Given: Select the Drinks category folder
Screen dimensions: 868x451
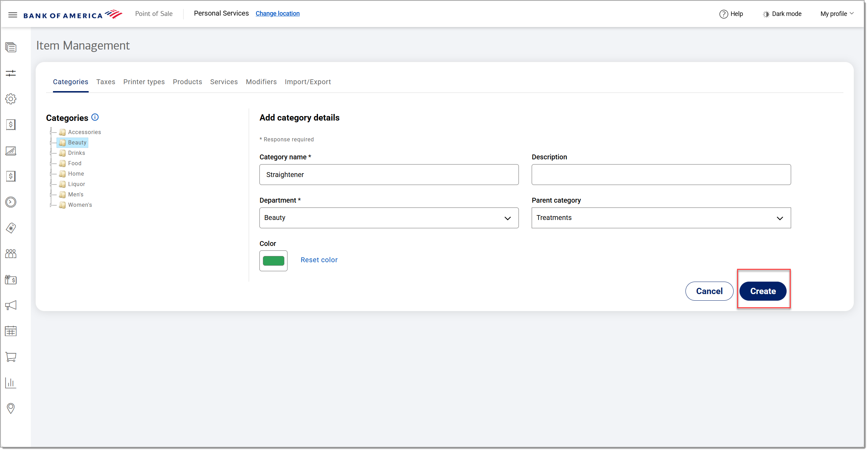Looking at the screenshot, I should 76,153.
